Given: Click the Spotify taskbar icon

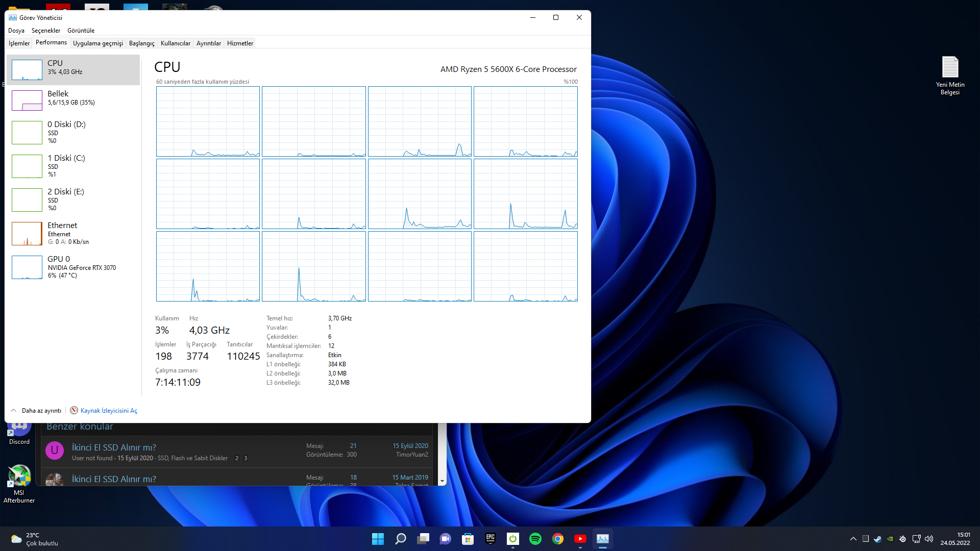Looking at the screenshot, I should click(535, 539).
